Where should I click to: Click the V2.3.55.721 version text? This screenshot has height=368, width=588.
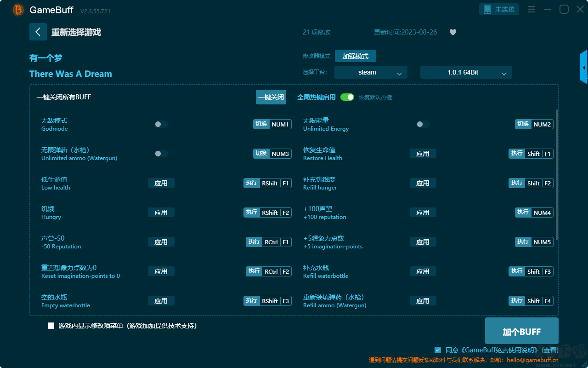click(x=95, y=11)
